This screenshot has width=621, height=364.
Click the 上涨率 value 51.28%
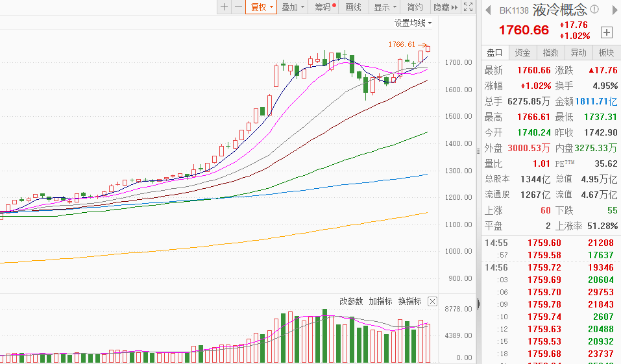click(x=602, y=226)
